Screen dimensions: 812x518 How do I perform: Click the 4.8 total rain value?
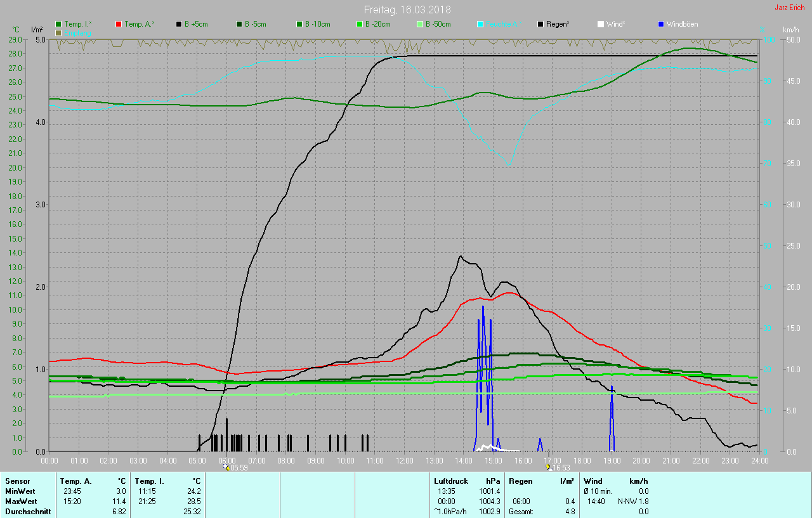pyautogui.click(x=570, y=512)
